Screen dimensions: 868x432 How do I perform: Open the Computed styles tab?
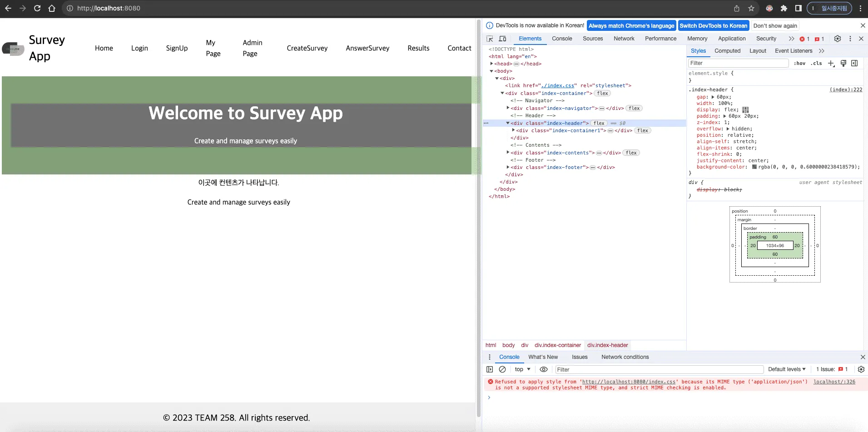point(727,51)
